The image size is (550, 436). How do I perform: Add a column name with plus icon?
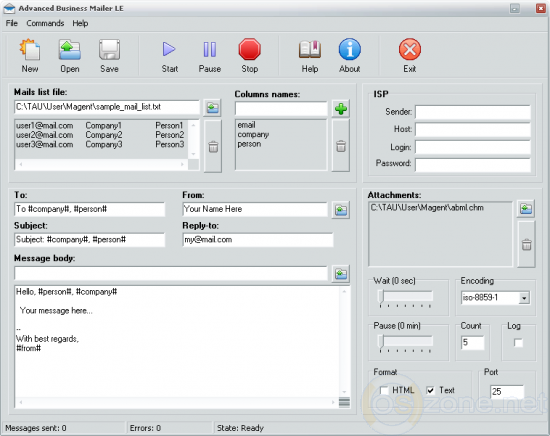[341, 109]
